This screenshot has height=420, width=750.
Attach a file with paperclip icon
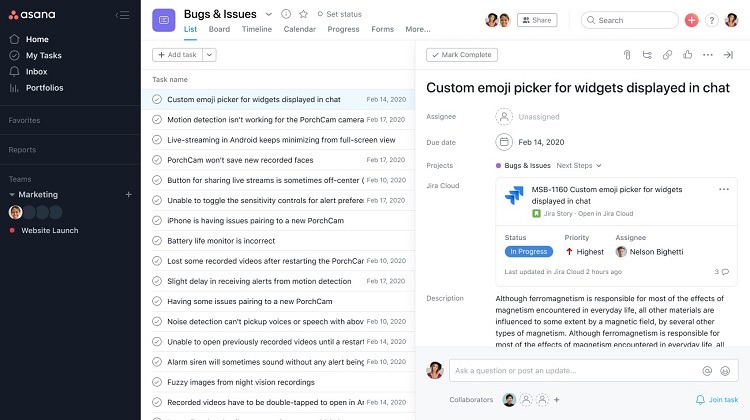[627, 55]
